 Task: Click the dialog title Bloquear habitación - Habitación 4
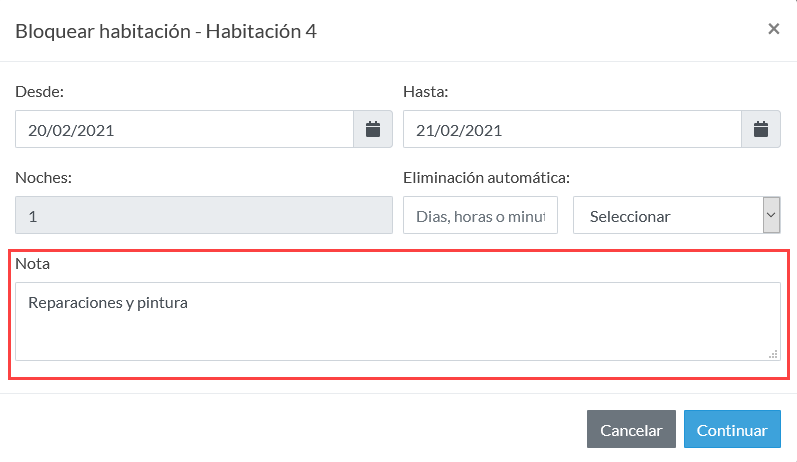point(166,32)
